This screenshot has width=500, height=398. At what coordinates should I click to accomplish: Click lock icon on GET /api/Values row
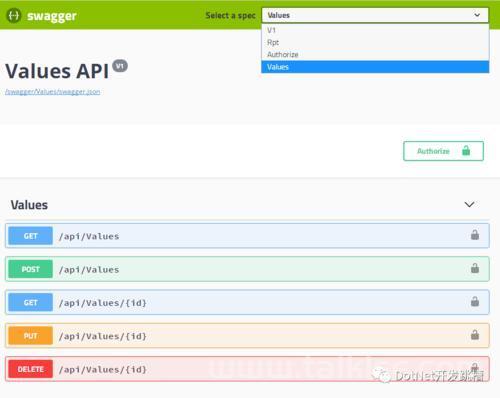coord(475,235)
